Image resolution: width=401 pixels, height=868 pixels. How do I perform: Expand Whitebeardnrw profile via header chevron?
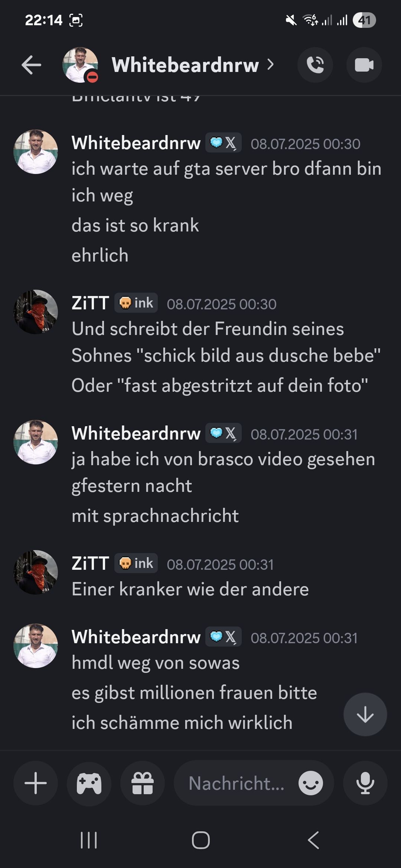click(271, 65)
